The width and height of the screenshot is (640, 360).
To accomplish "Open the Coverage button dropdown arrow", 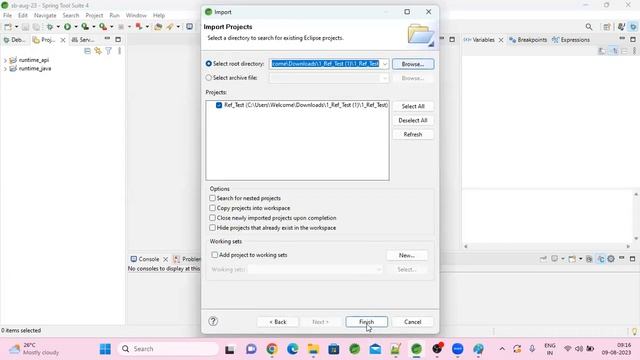I will [93, 27].
